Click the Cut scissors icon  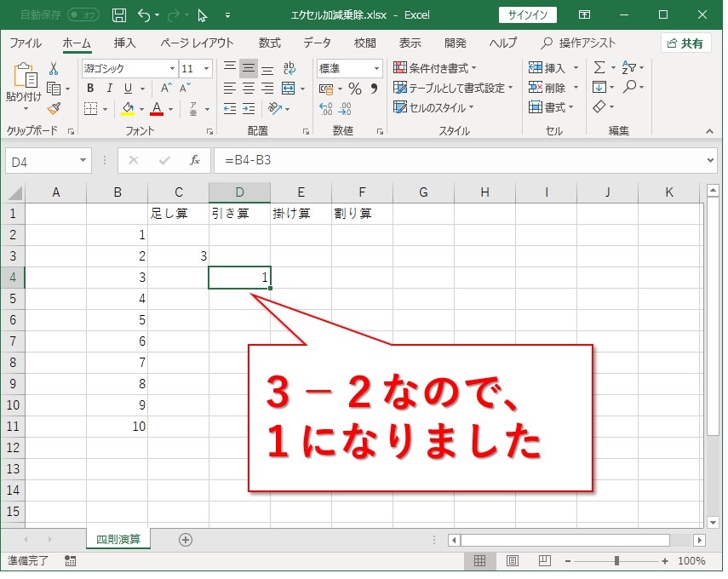tap(54, 69)
